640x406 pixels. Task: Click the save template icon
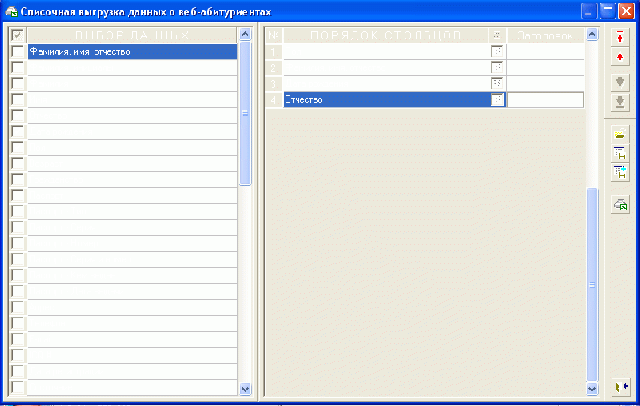620,153
